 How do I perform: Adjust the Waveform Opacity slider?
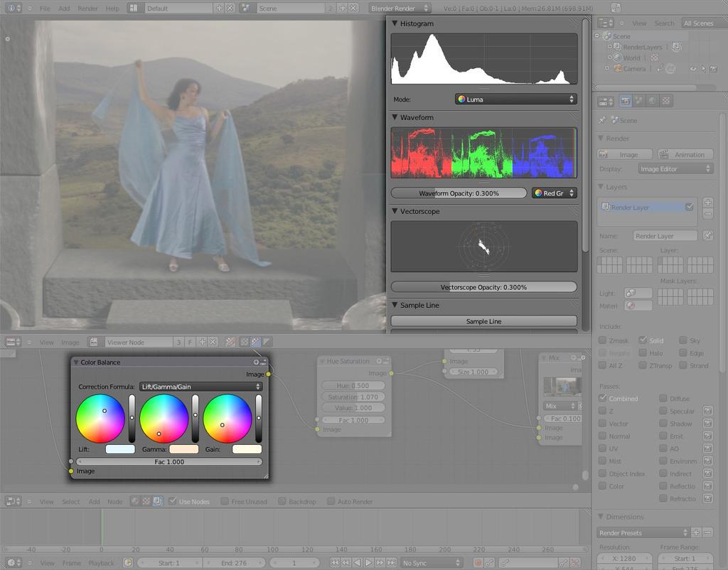coord(459,193)
